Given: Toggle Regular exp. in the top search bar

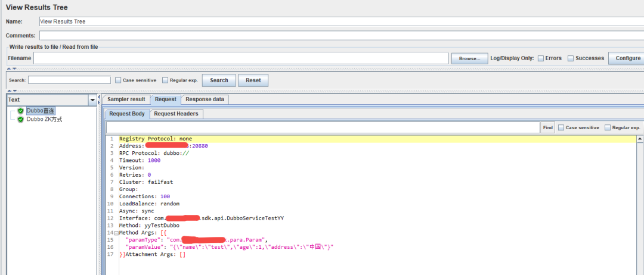Looking at the screenshot, I should click(x=166, y=80).
